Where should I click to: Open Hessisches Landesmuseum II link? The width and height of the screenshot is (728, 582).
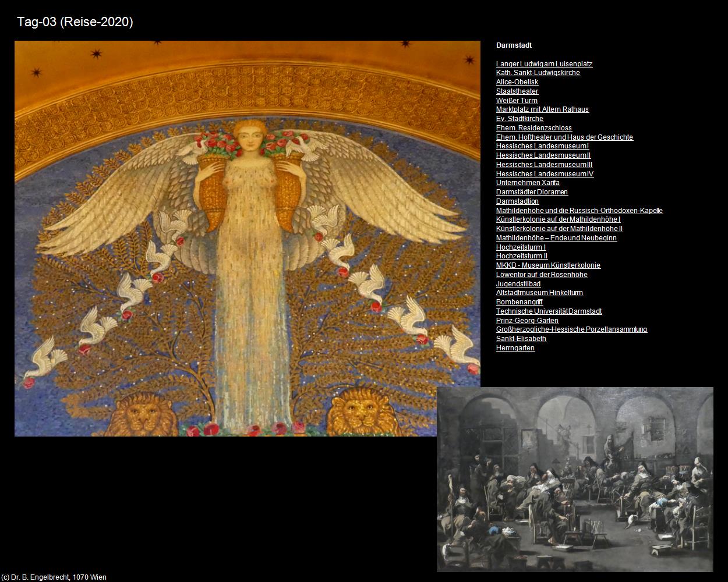(544, 155)
